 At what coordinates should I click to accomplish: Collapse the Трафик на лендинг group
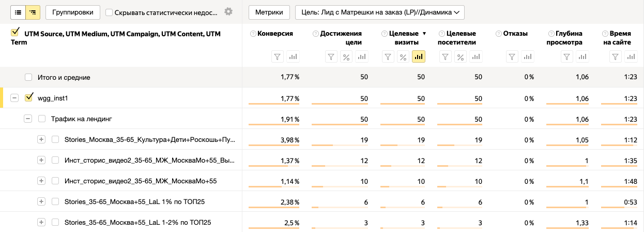coord(28,119)
